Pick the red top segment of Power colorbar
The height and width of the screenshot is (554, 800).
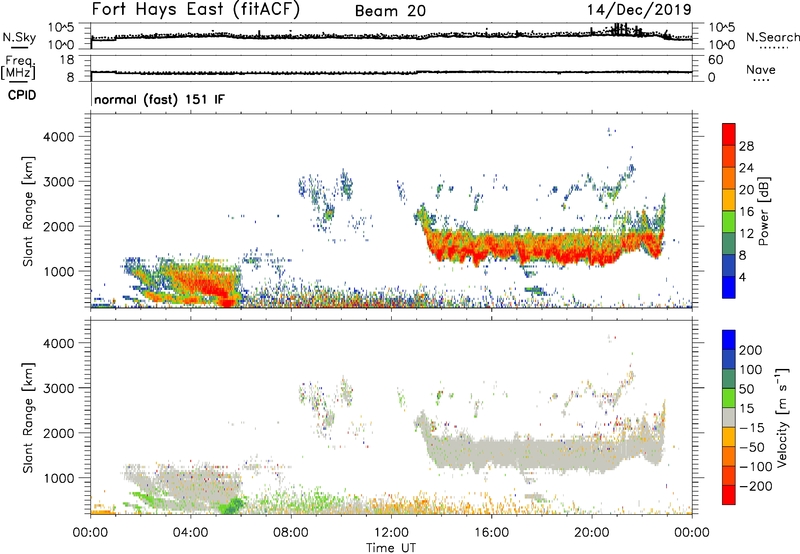coord(729,134)
